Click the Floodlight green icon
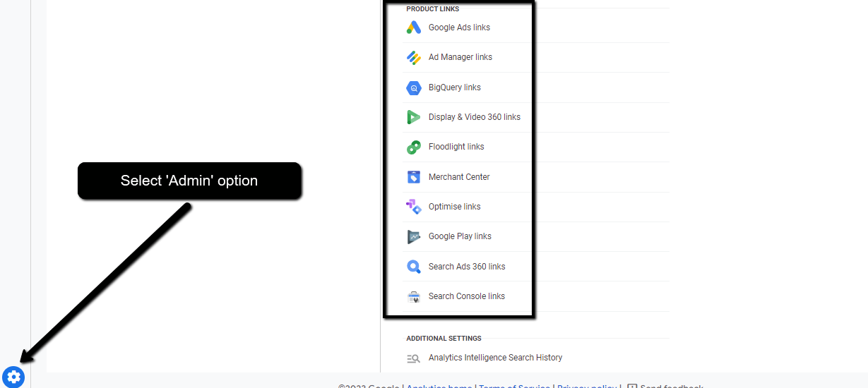Image resolution: width=868 pixels, height=388 pixels. [x=414, y=147]
